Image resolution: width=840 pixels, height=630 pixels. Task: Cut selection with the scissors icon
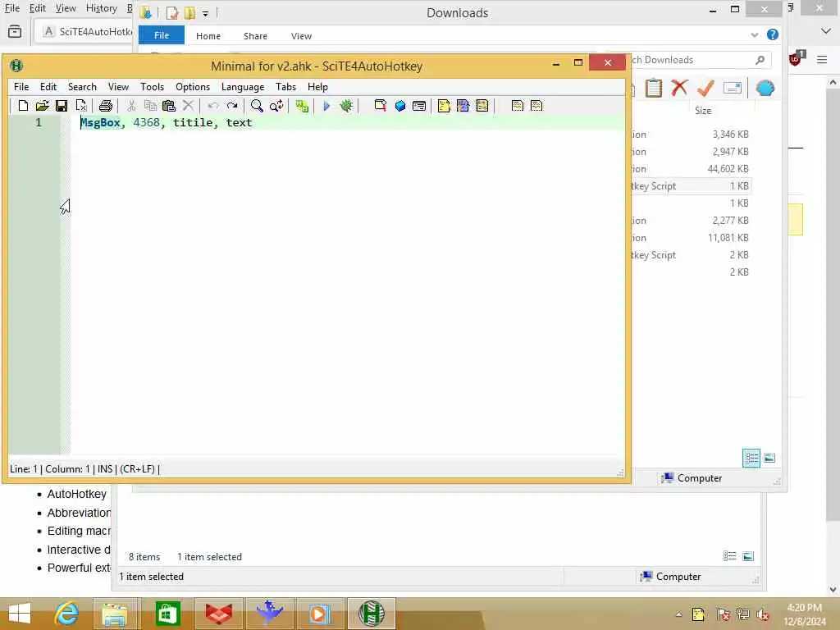pos(131,106)
